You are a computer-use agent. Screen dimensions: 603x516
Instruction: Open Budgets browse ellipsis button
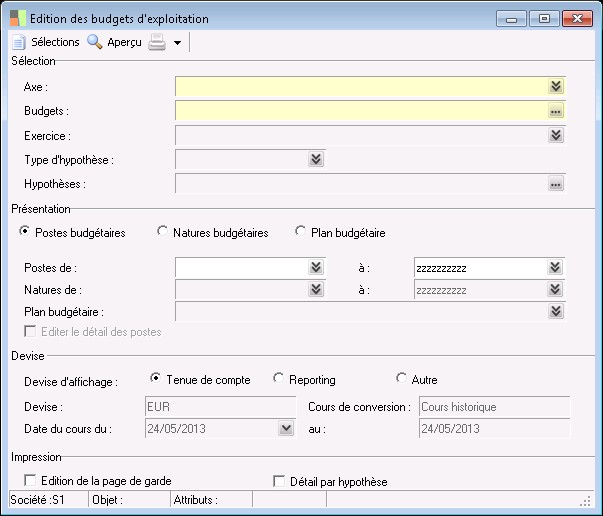556,111
